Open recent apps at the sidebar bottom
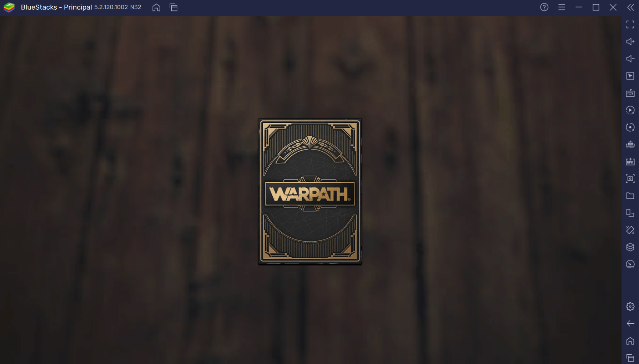This screenshot has width=639, height=364. point(630,358)
